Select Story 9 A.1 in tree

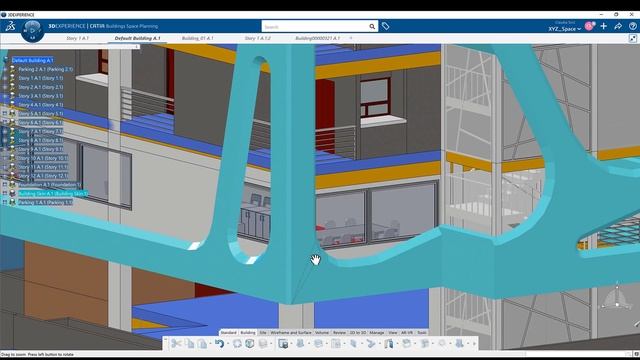coord(41,149)
